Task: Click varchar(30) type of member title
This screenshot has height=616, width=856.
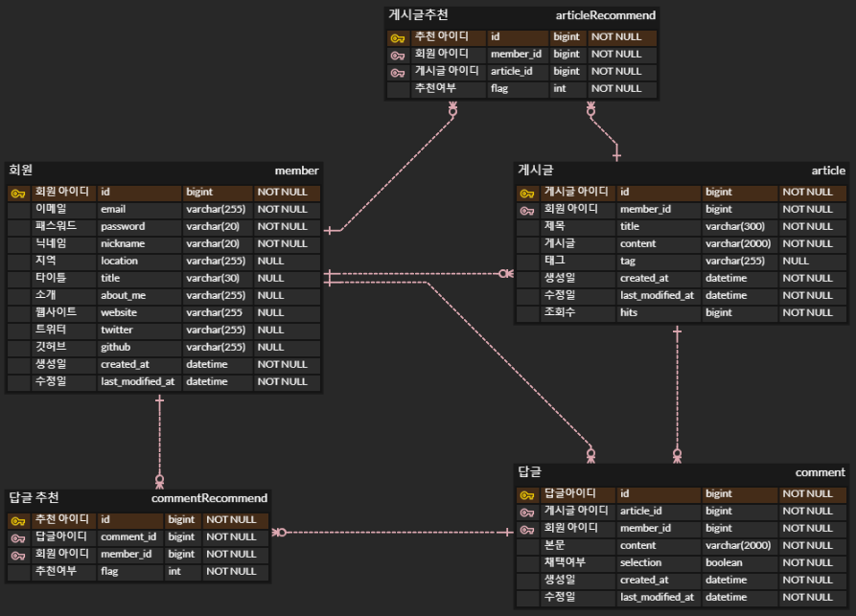Action: click(x=213, y=278)
